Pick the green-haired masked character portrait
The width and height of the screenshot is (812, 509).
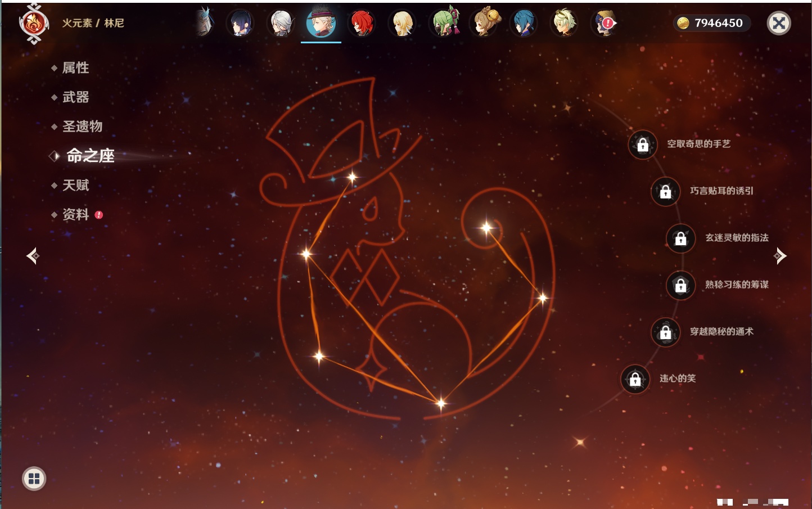point(444,22)
